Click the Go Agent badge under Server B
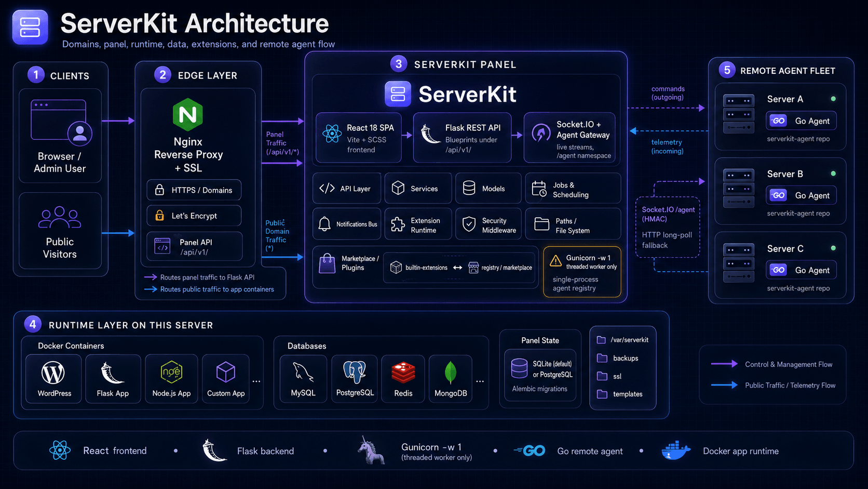868x489 pixels. tap(802, 195)
